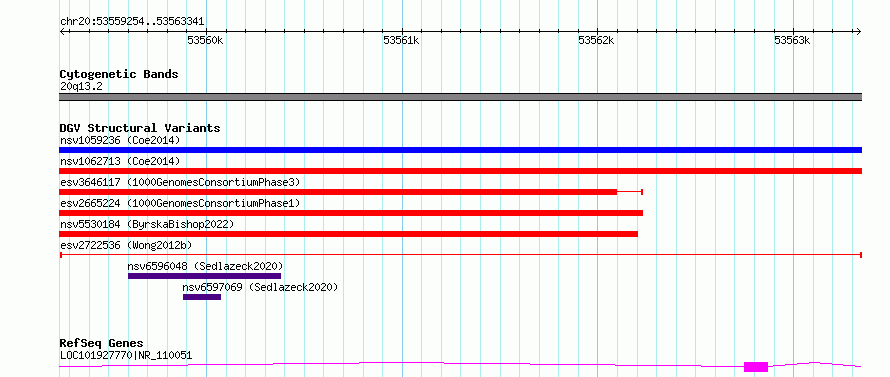Click the left arrowhead of the ruler
This screenshot has width=890, height=377.
[62, 31]
